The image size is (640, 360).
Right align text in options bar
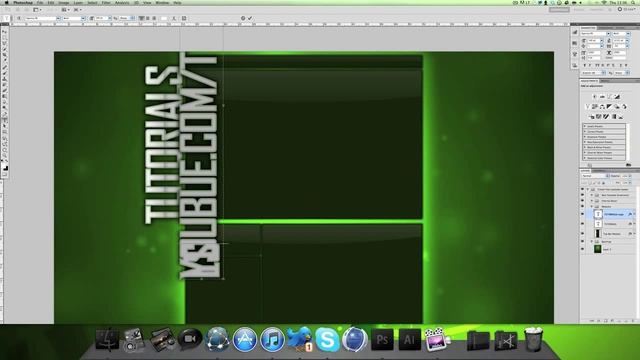click(154, 18)
